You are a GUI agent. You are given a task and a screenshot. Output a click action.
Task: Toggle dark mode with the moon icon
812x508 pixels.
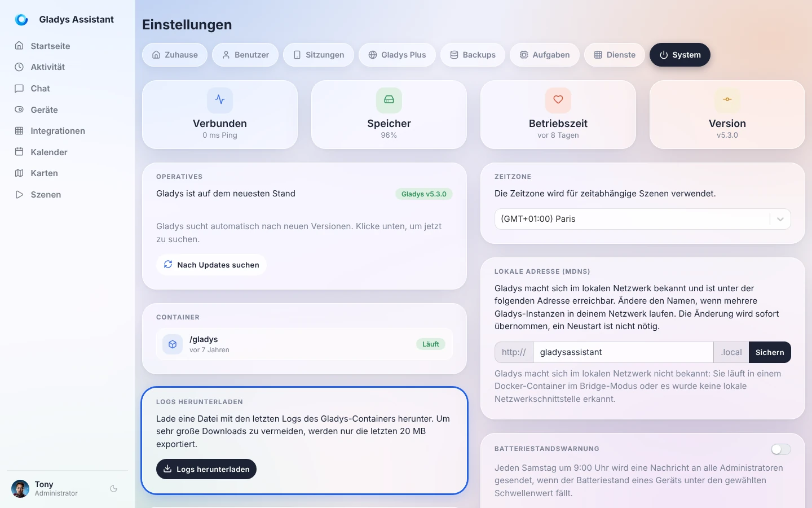tap(114, 489)
